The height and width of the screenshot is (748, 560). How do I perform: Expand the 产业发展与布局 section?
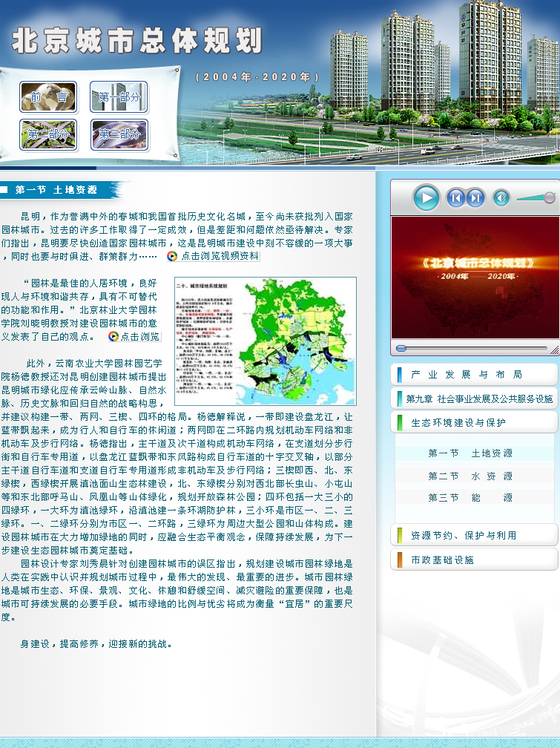coord(475,375)
